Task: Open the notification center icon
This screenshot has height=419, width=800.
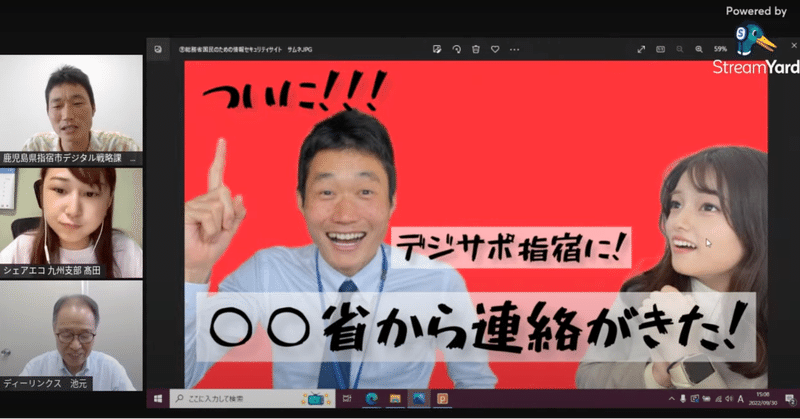Action: (790, 399)
